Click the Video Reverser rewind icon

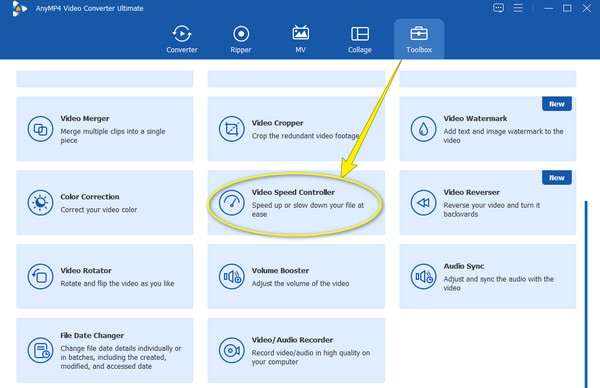point(423,203)
